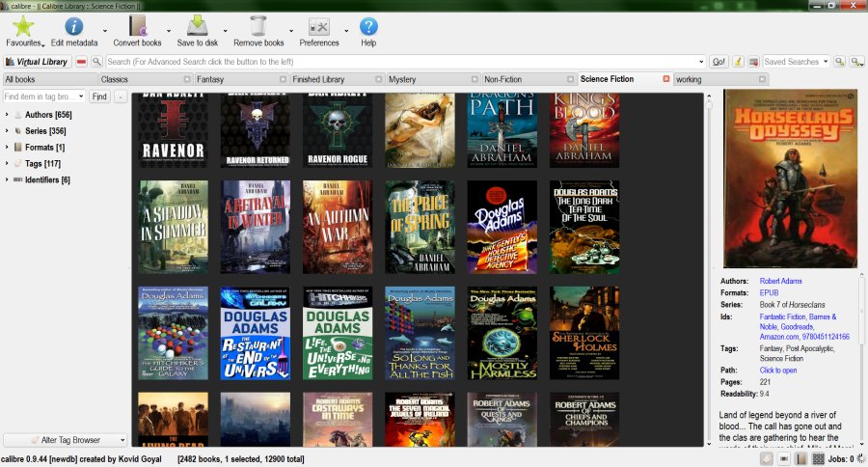Viewport: 868px width, 467px height.
Task: Close the Mystery virtual library tab
Action: click(x=475, y=79)
